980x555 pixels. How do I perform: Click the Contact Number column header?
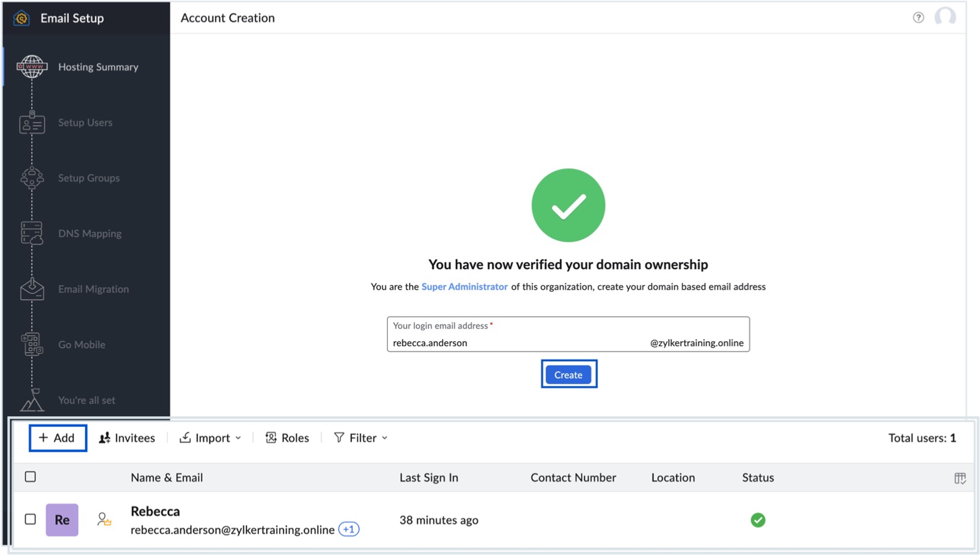tap(573, 478)
